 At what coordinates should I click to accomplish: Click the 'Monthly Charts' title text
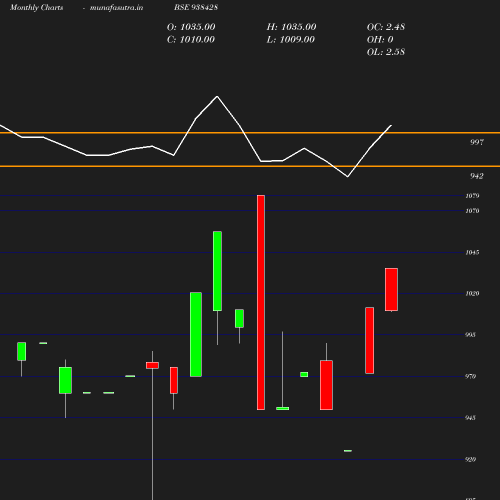click(37, 8)
